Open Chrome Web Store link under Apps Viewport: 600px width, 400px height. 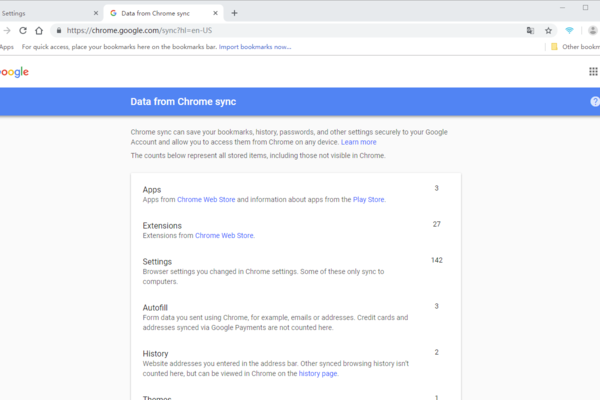point(206,199)
